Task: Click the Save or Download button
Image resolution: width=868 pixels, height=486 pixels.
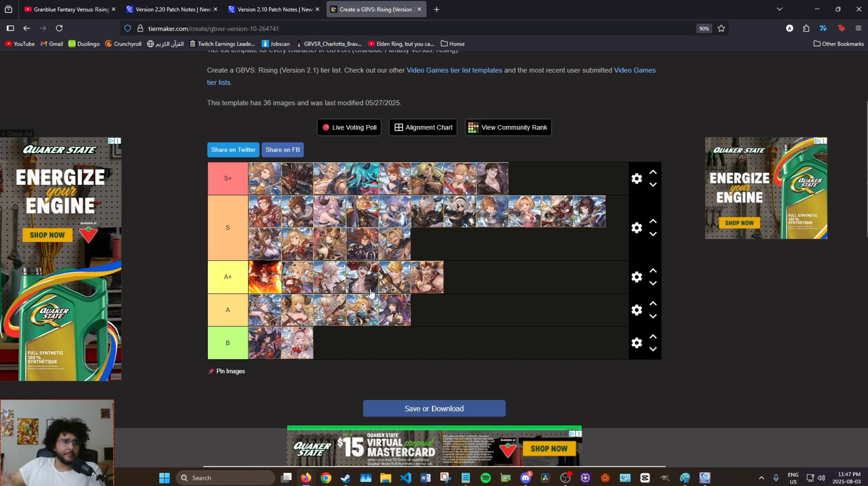Action: [x=434, y=408]
